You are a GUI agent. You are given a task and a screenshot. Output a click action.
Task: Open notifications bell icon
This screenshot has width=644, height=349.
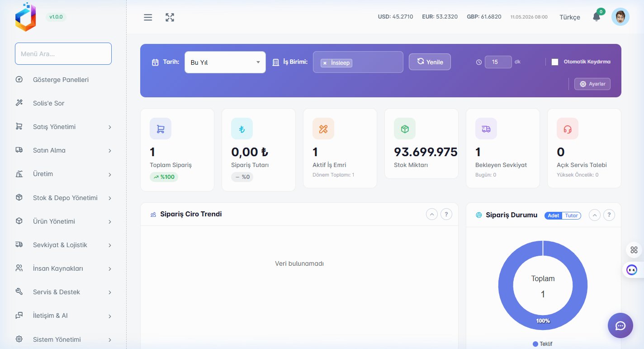[x=597, y=17]
